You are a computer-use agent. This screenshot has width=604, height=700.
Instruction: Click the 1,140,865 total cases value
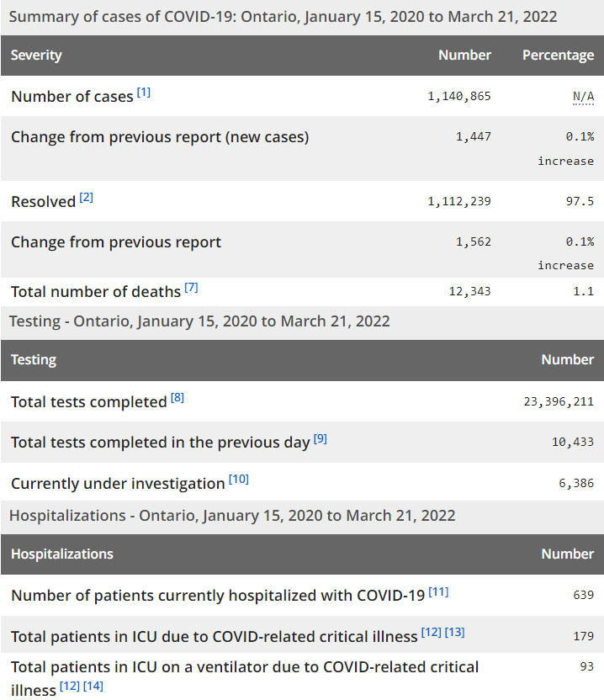point(459,97)
